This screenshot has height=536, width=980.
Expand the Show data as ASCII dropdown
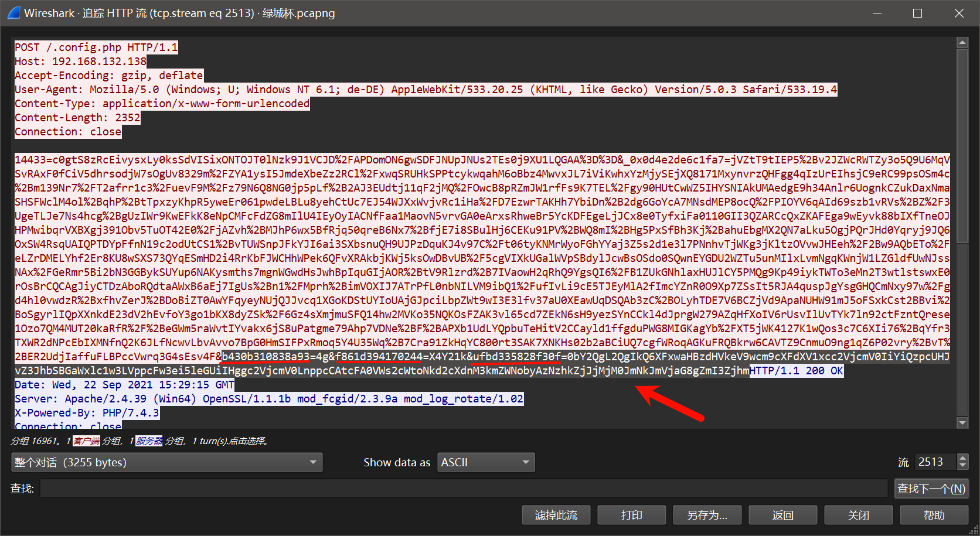(x=486, y=462)
